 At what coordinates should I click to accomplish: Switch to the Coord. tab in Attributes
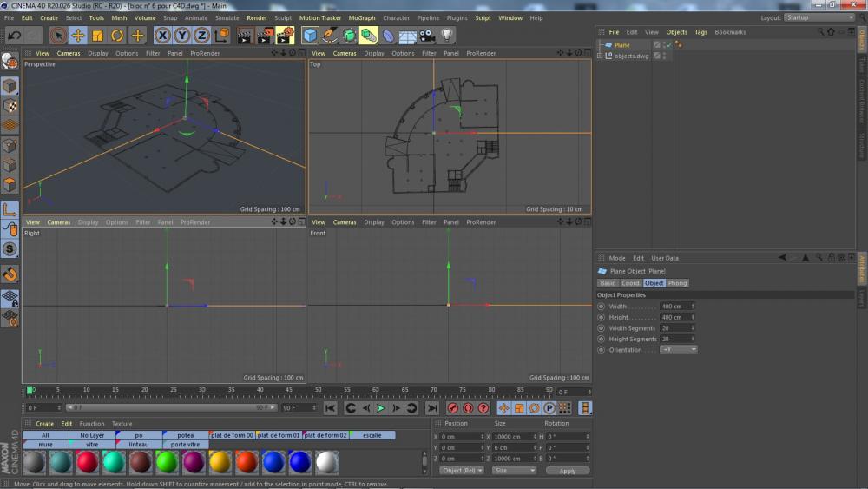[x=630, y=283]
